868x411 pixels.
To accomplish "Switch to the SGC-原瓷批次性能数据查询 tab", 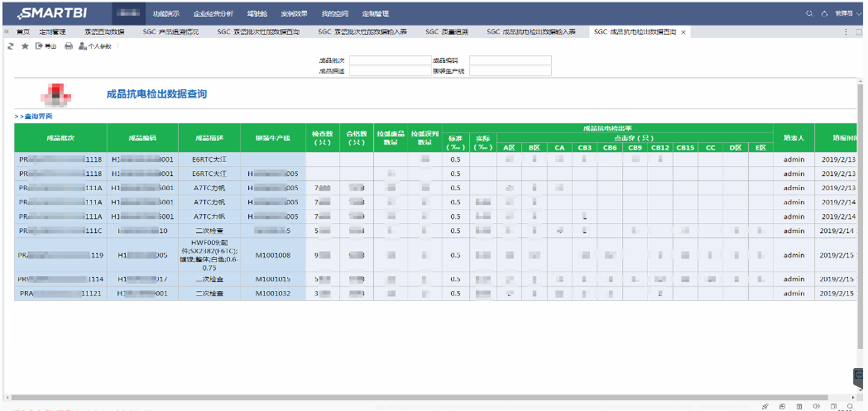I will 258,32.
